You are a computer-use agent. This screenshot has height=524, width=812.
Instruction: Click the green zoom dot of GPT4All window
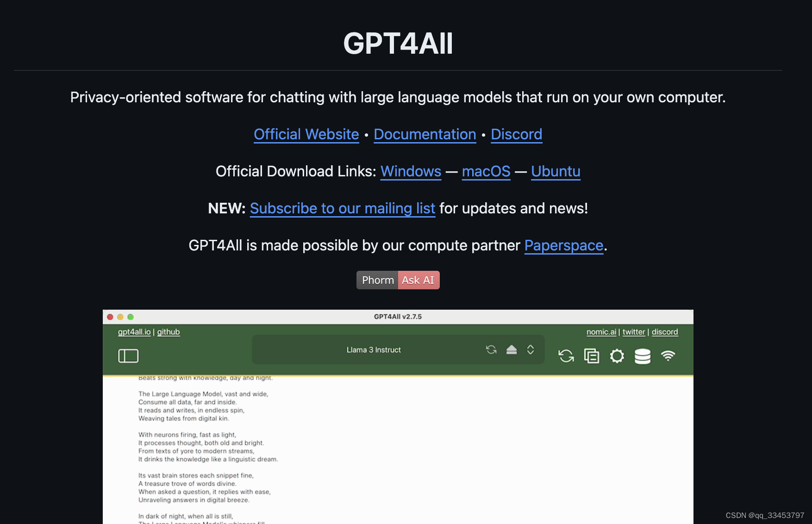131,317
